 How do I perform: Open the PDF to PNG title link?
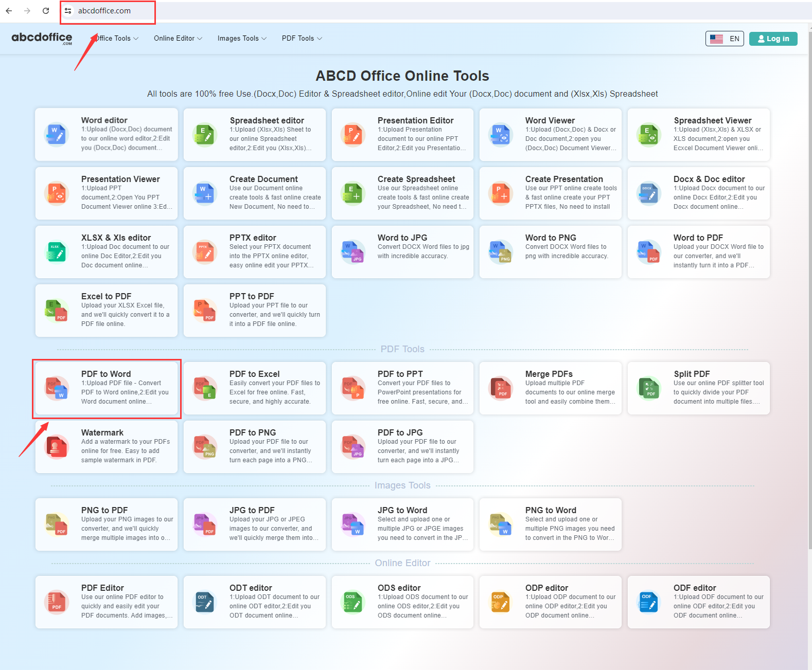click(253, 432)
